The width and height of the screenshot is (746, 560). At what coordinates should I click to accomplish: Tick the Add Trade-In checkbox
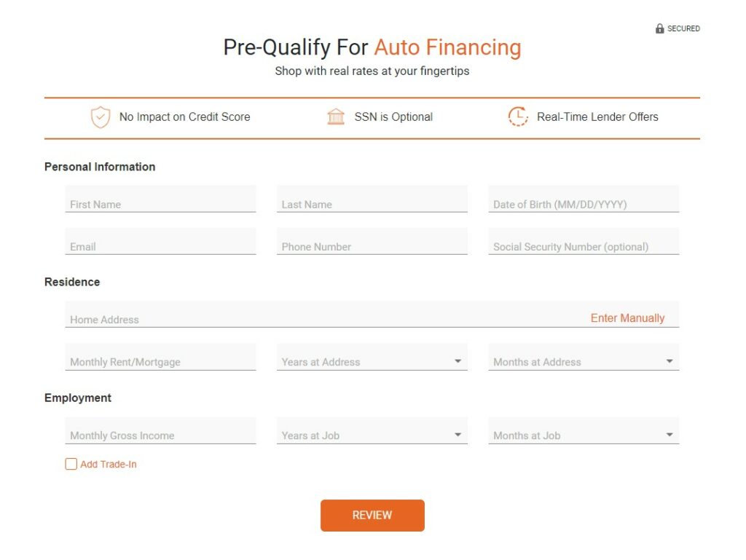tap(71, 464)
